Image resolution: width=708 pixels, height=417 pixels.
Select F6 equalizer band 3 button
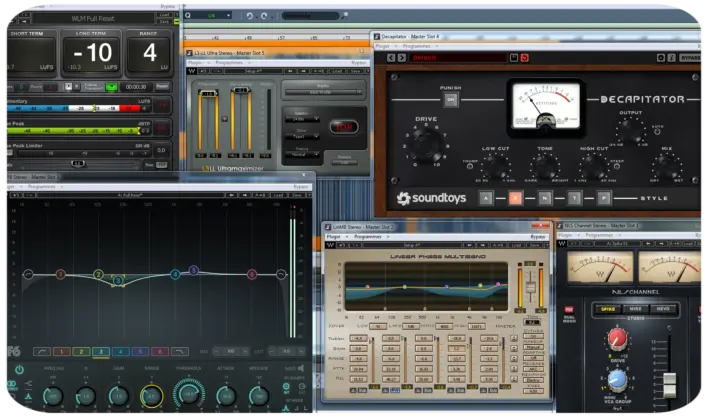tap(101, 352)
